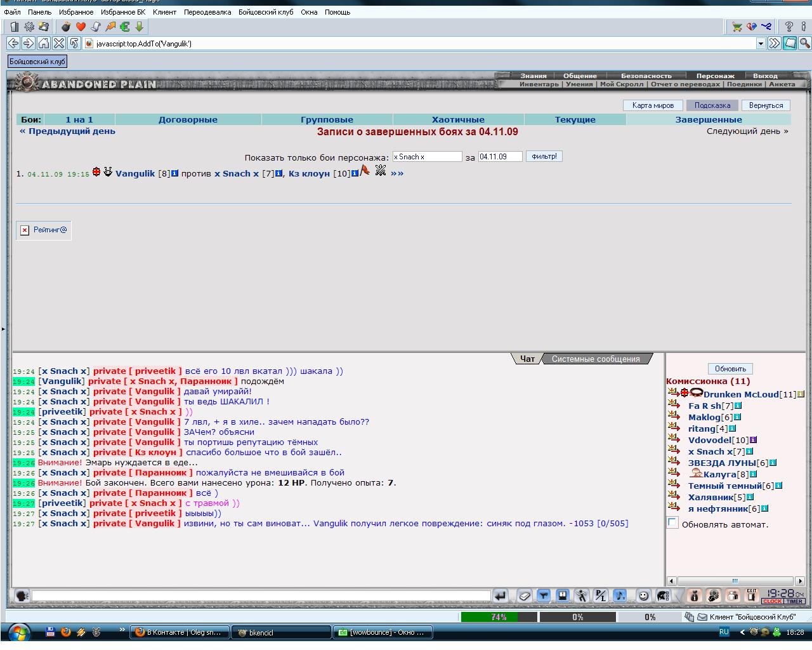
Task: Switch to Системные сообщения tab
Action: coord(596,359)
